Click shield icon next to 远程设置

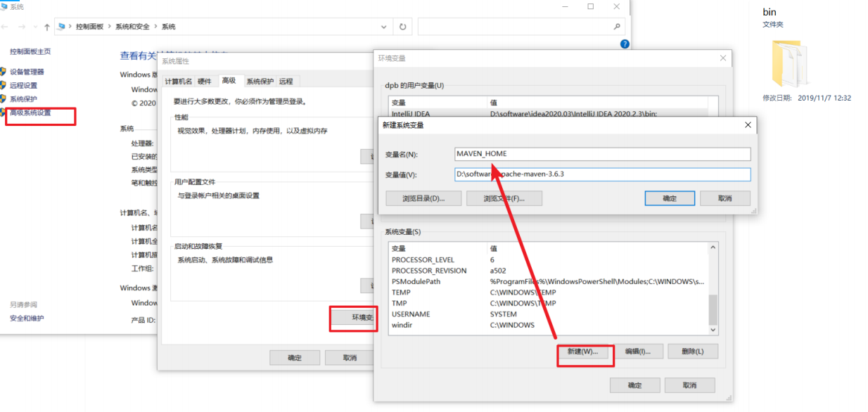click(x=3, y=85)
